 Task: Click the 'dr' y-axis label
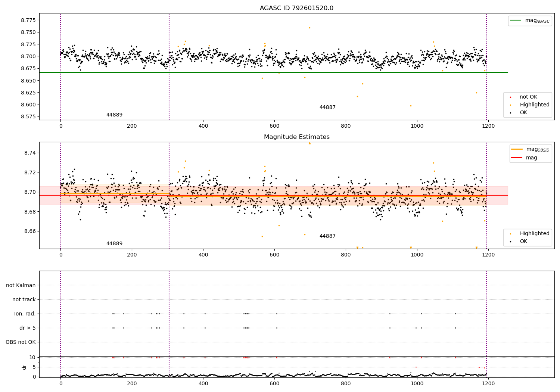[x=24, y=367]
